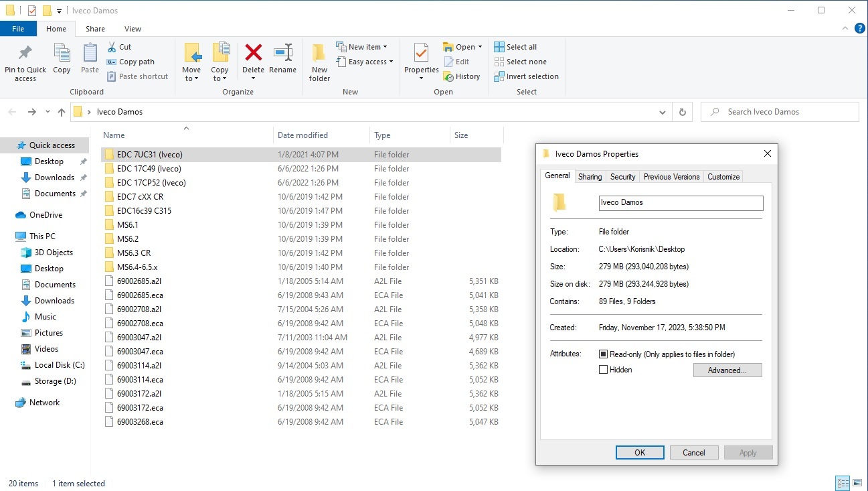Open the Security tab in Properties
The image size is (868, 491).
(x=622, y=177)
